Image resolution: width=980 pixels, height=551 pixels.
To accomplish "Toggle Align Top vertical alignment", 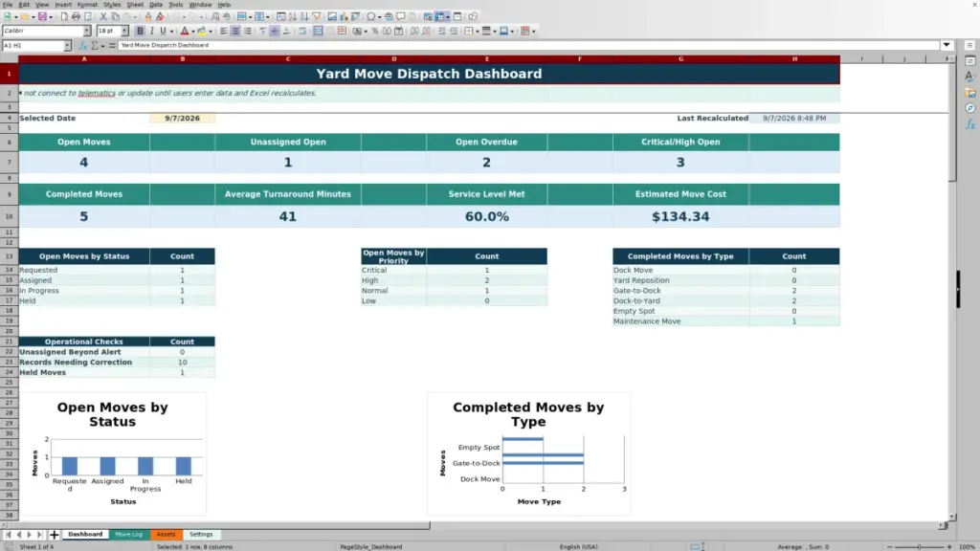I will [263, 31].
